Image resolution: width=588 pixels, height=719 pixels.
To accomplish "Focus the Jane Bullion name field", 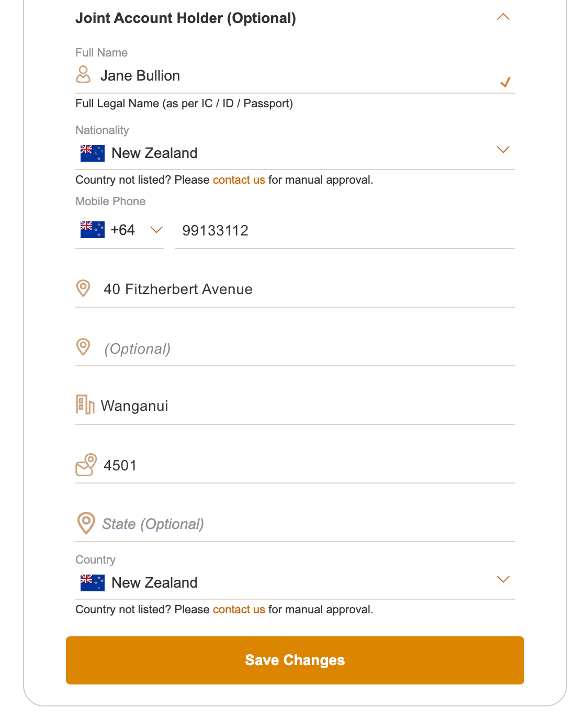I will [x=293, y=76].
